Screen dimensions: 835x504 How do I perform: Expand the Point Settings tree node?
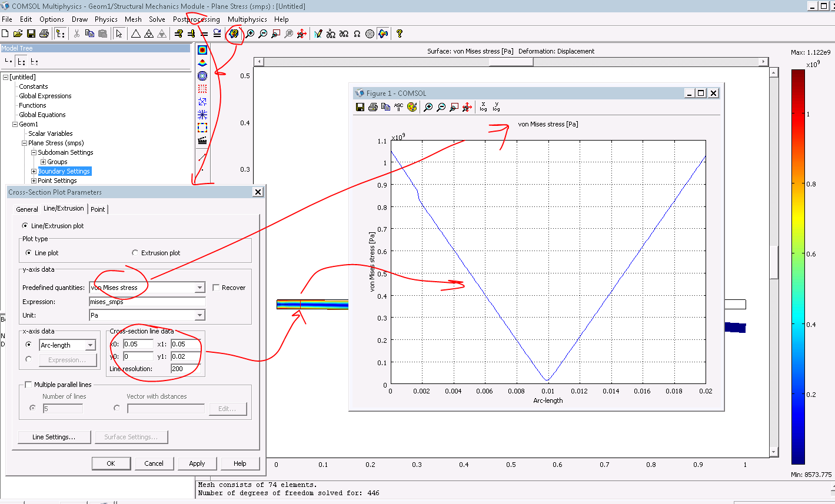click(34, 181)
